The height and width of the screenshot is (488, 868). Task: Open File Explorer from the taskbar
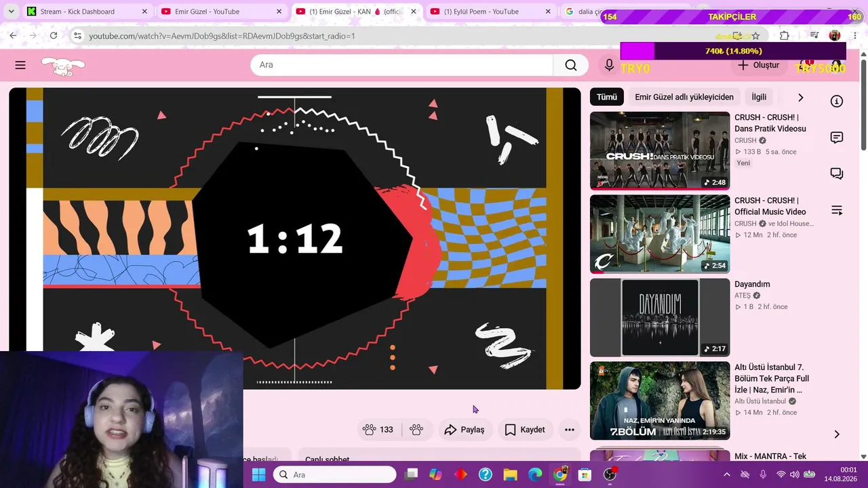tap(511, 474)
